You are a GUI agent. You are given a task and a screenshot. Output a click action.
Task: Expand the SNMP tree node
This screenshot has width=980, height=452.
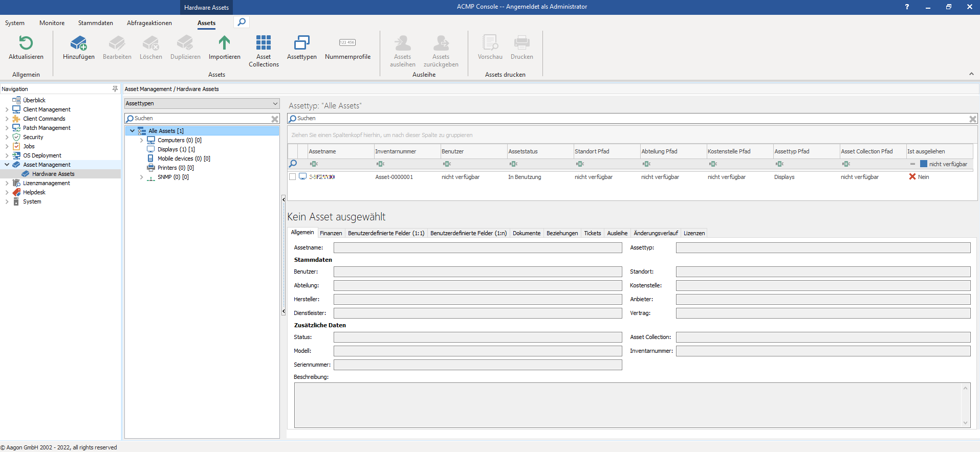tap(142, 177)
